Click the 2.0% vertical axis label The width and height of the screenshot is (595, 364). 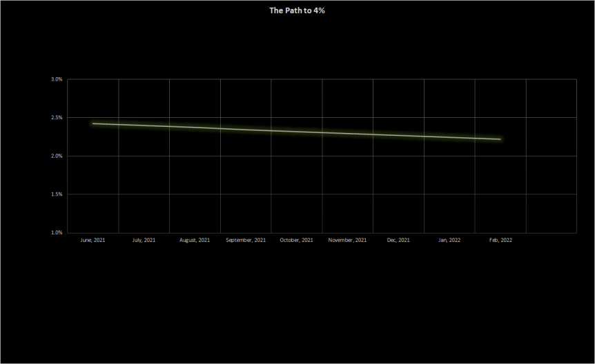57,156
